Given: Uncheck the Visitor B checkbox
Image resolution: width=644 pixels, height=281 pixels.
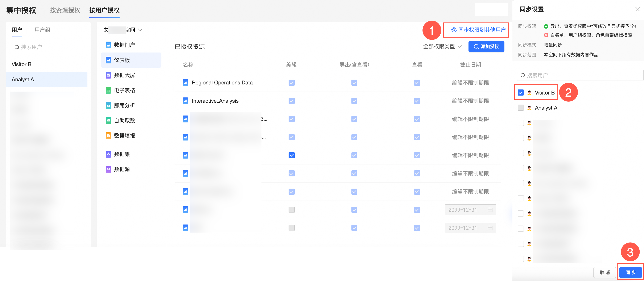Looking at the screenshot, I should (x=520, y=93).
